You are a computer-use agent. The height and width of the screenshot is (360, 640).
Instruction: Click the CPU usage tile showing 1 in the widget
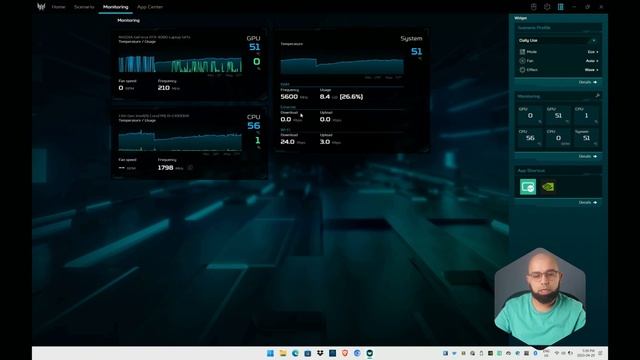tap(586, 116)
